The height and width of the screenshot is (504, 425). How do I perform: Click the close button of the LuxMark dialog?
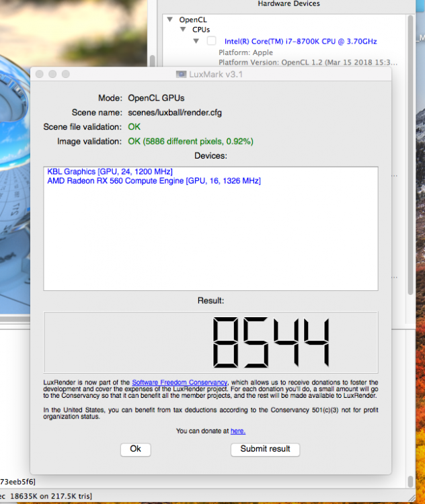tap(40, 74)
